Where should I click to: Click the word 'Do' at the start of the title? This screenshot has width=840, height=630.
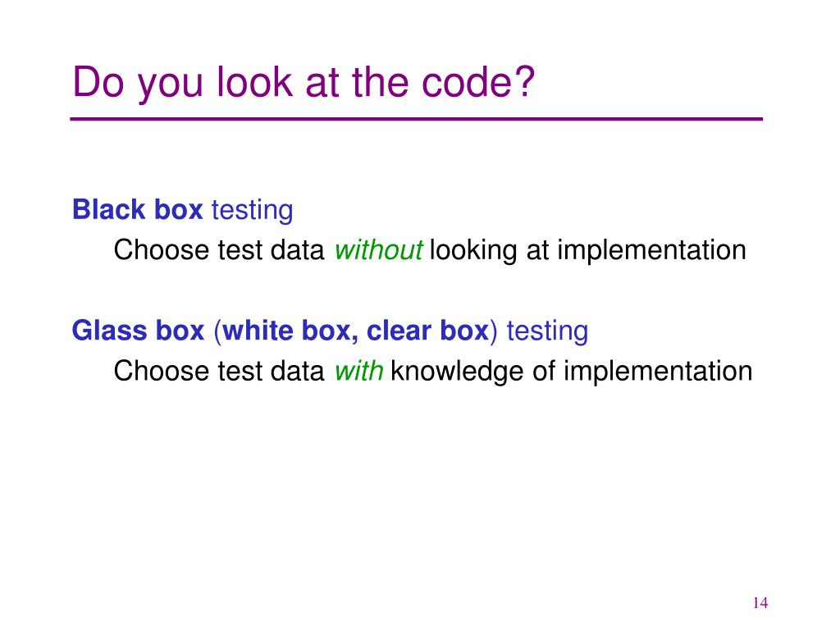point(98,83)
